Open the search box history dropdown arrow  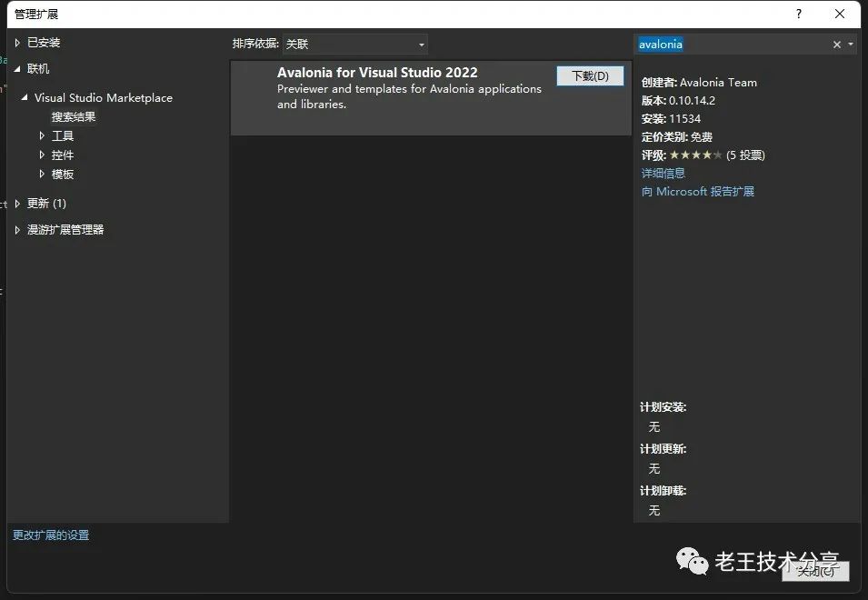(851, 45)
